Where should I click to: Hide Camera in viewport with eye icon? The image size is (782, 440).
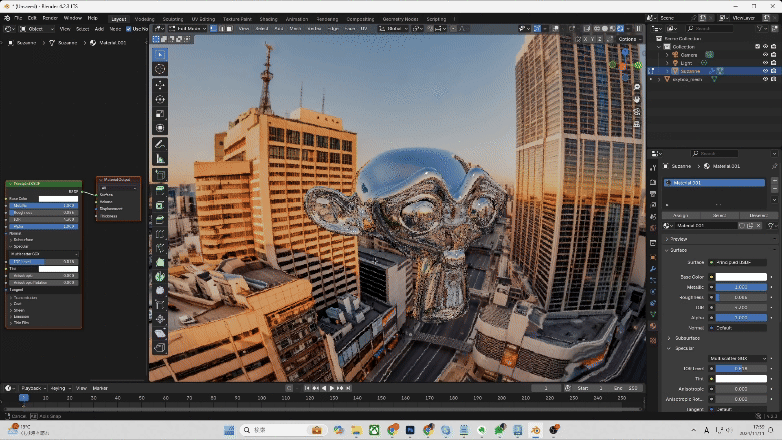coord(765,55)
